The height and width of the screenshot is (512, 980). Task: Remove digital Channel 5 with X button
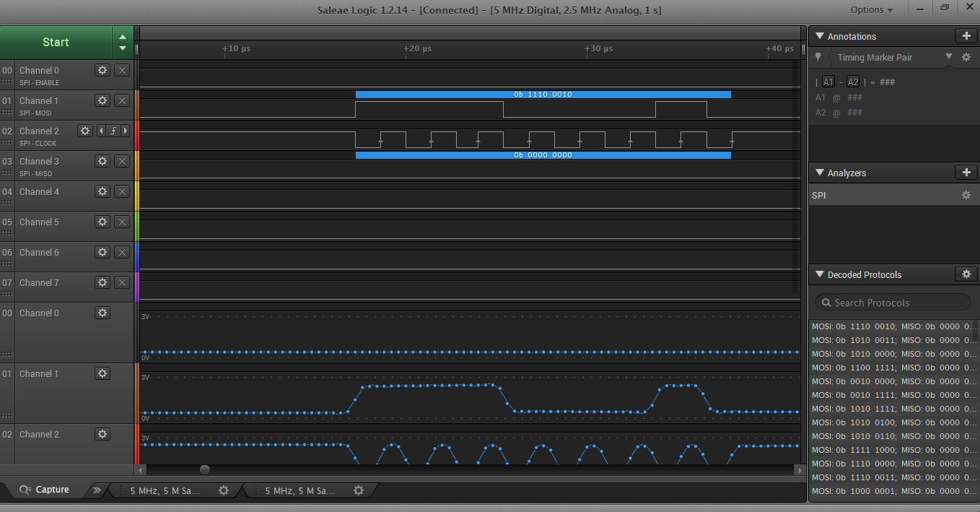(x=122, y=222)
